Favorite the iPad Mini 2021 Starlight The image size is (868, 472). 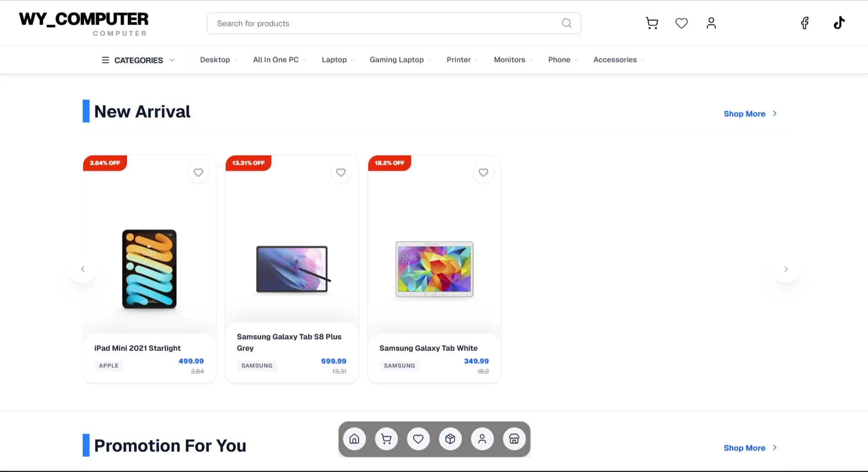pyautogui.click(x=198, y=173)
